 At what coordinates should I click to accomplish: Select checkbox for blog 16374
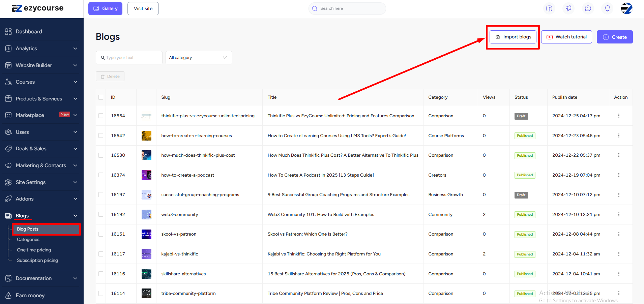click(x=101, y=175)
